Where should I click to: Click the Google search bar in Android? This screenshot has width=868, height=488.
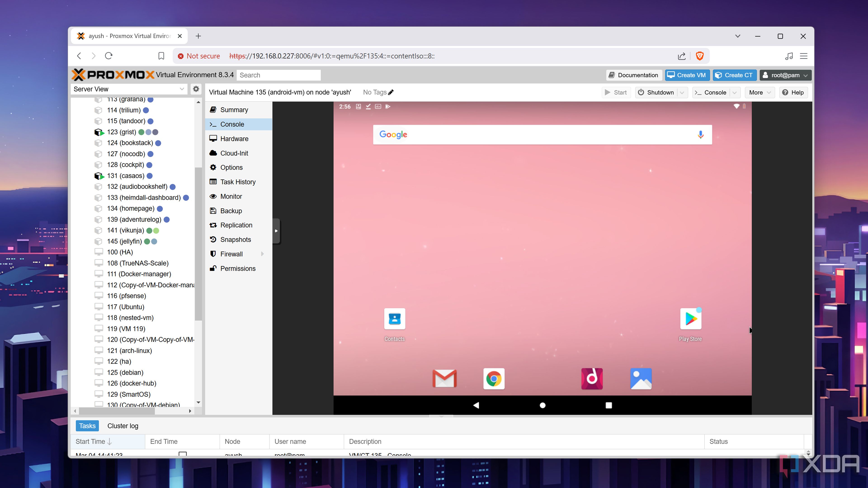(542, 135)
